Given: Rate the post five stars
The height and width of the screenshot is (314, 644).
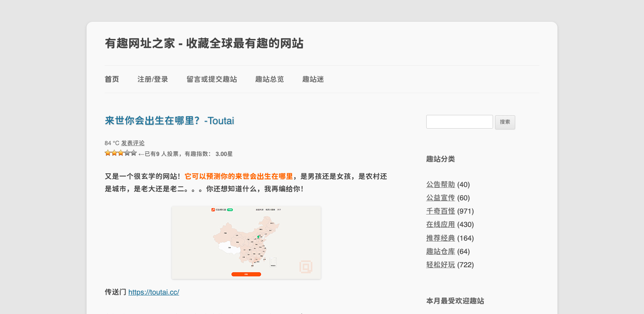Looking at the screenshot, I should pos(134,153).
